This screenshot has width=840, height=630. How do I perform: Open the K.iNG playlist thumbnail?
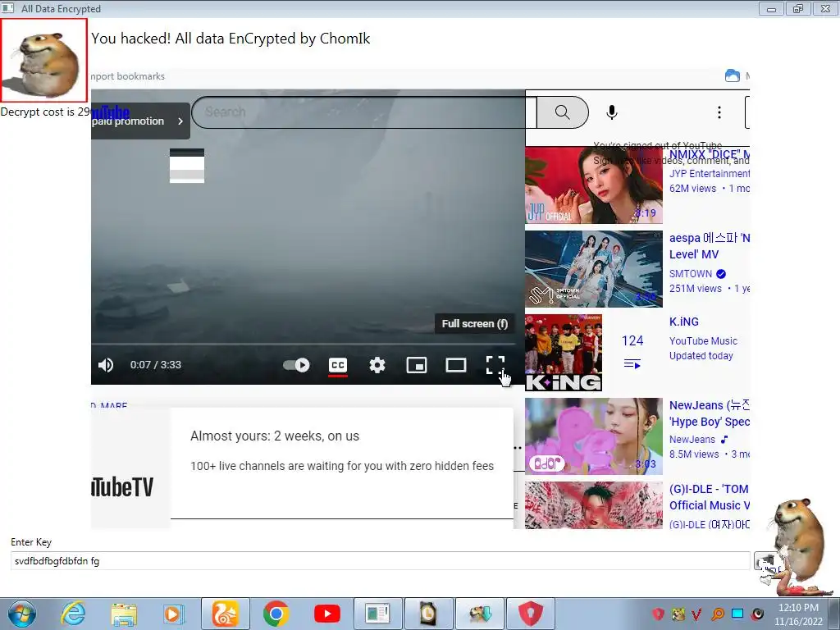click(564, 353)
